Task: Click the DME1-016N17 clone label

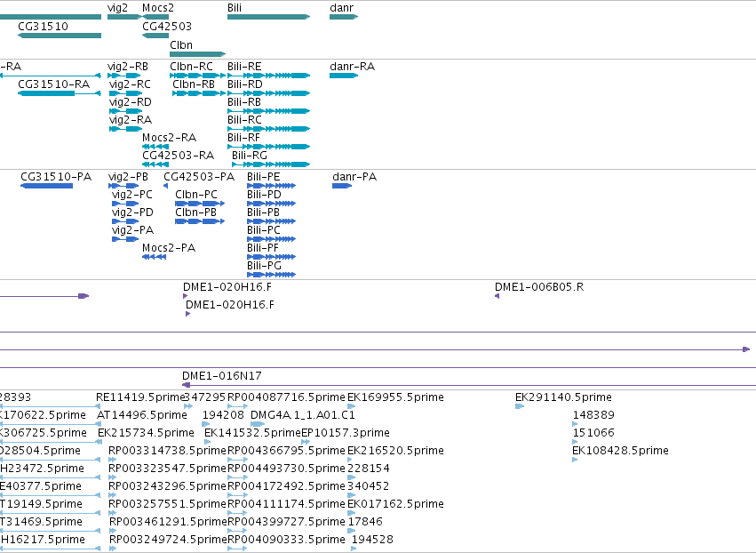Action: 222,375
